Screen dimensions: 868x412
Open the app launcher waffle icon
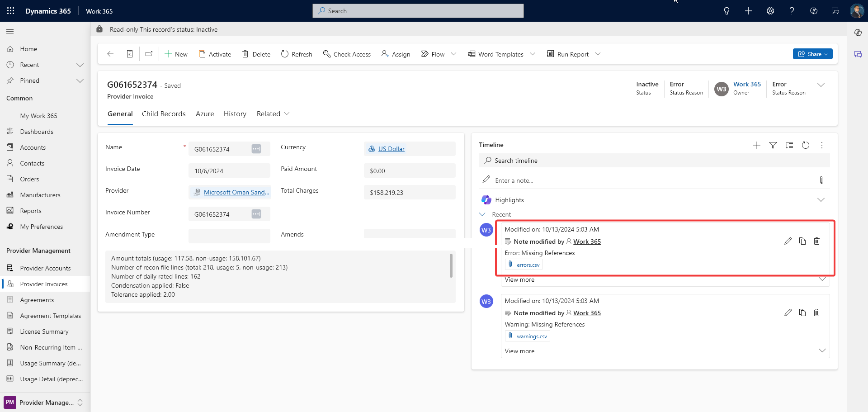coord(11,11)
